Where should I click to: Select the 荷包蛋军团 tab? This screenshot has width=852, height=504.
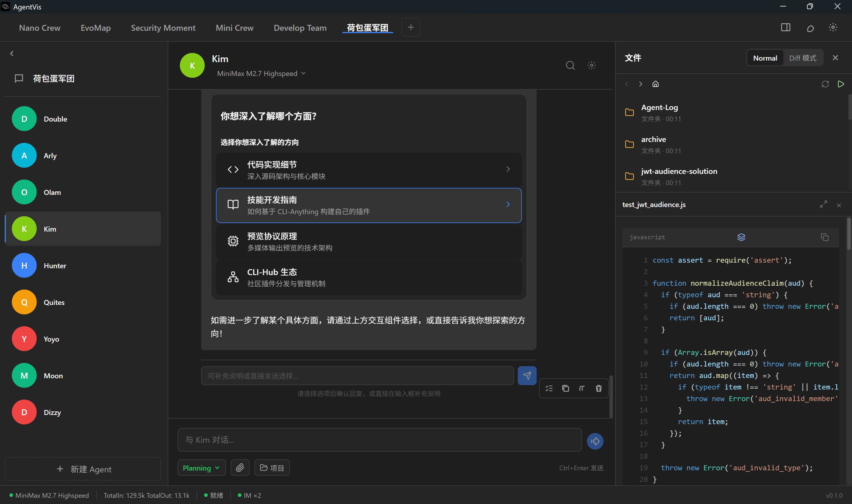coord(367,28)
